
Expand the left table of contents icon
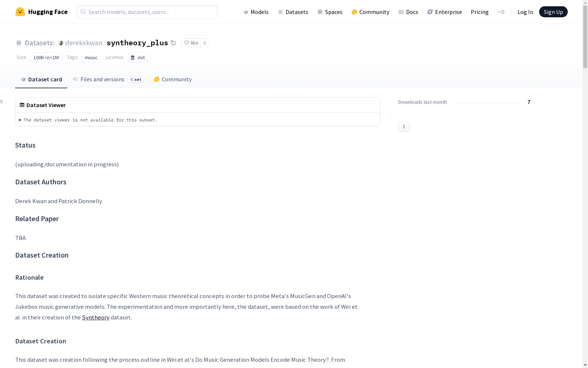(2, 102)
